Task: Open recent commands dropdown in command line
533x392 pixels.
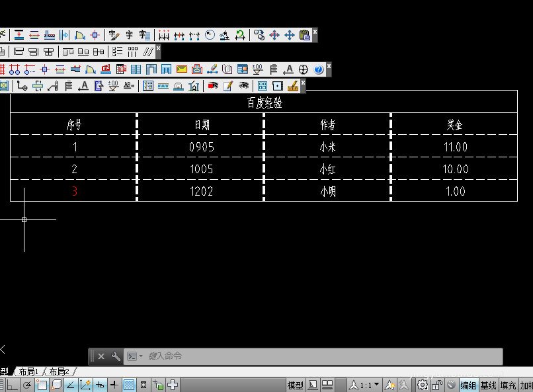Action: pos(141,356)
